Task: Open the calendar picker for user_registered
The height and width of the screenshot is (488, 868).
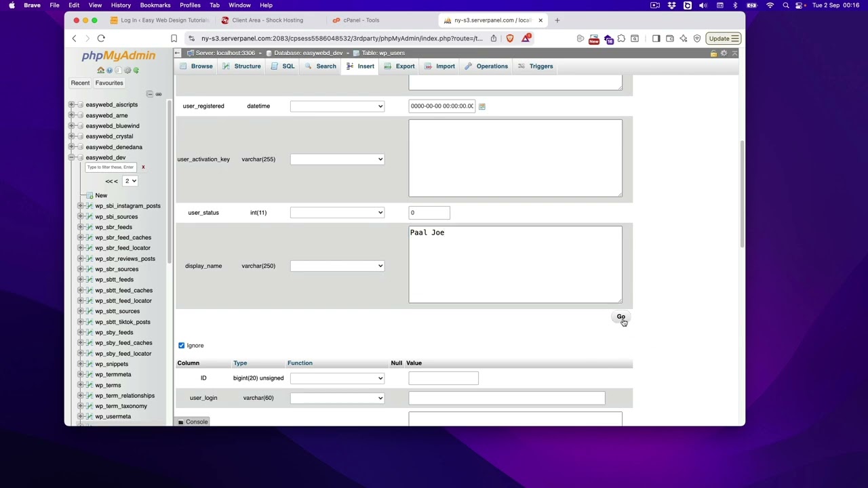Action: pyautogui.click(x=481, y=106)
